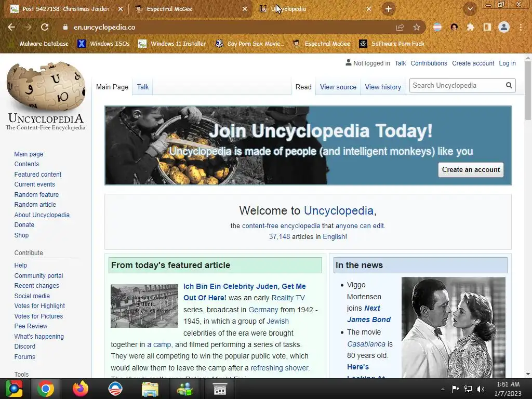Viewport: 532px width, 399px height.
Task: Open the Pee Review link
Action: tap(31, 326)
